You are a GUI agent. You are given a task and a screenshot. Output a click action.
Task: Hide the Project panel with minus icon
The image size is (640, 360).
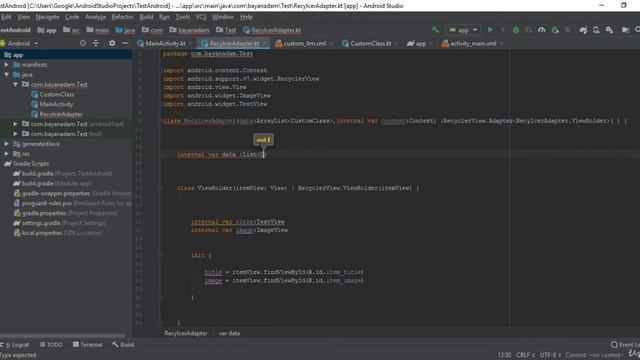point(125,43)
